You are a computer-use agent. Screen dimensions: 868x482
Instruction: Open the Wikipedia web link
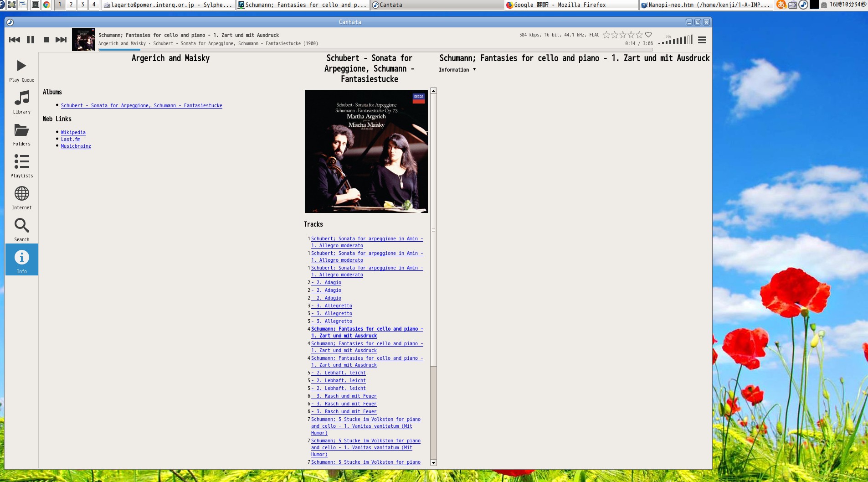click(73, 132)
